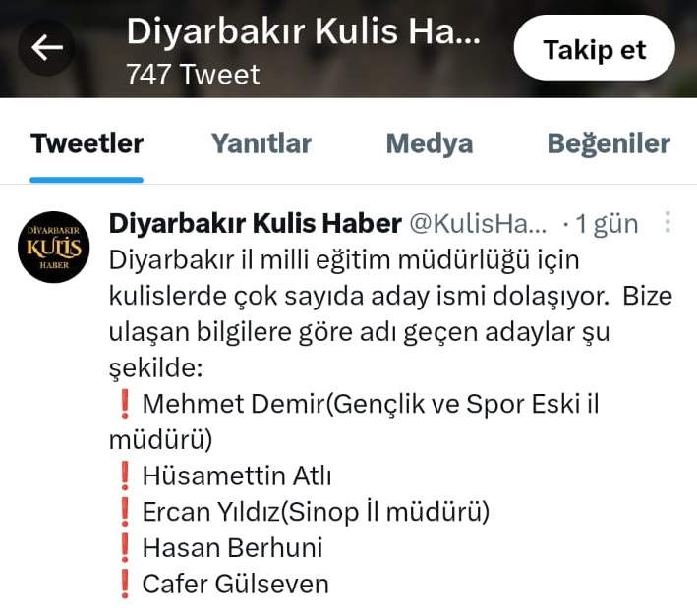
Task: Click the red exclamation icon beside Hüsamettin Atlı
Action: [125, 476]
